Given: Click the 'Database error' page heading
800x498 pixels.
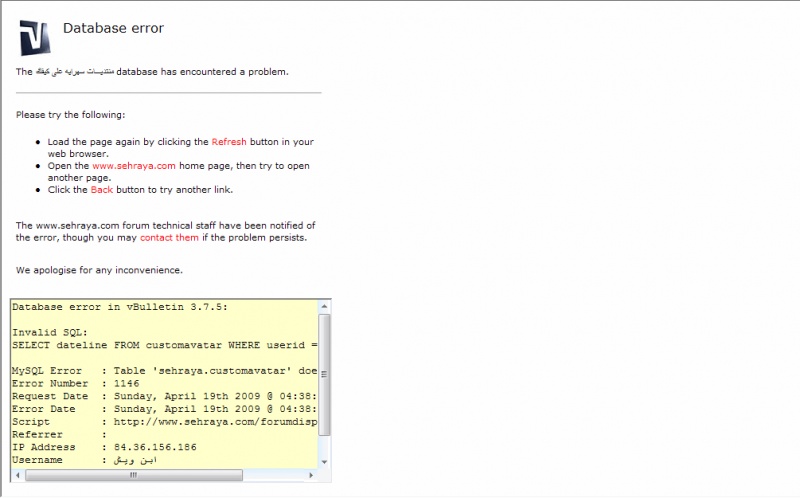Looking at the screenshot, I should [x=113, y=28].
